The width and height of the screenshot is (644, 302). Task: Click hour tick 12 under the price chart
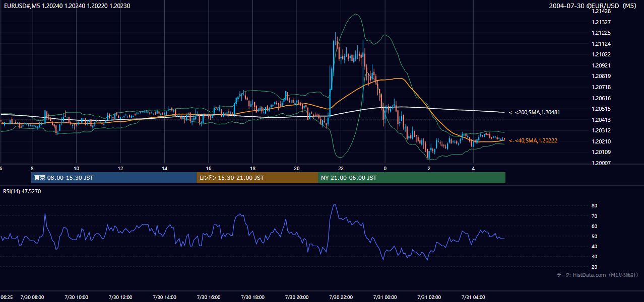point(120,168)
